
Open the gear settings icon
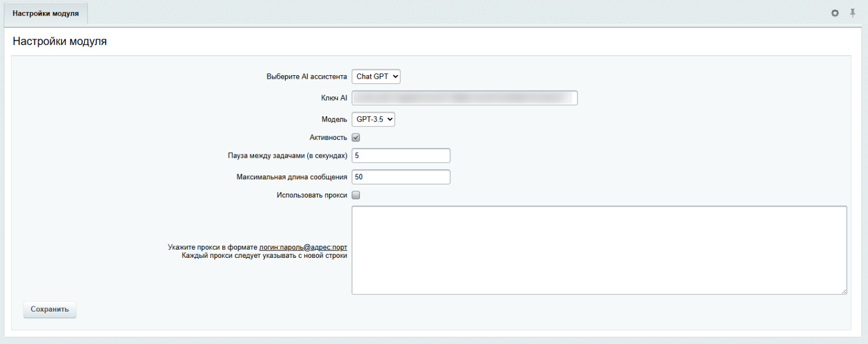coord(835,13)
